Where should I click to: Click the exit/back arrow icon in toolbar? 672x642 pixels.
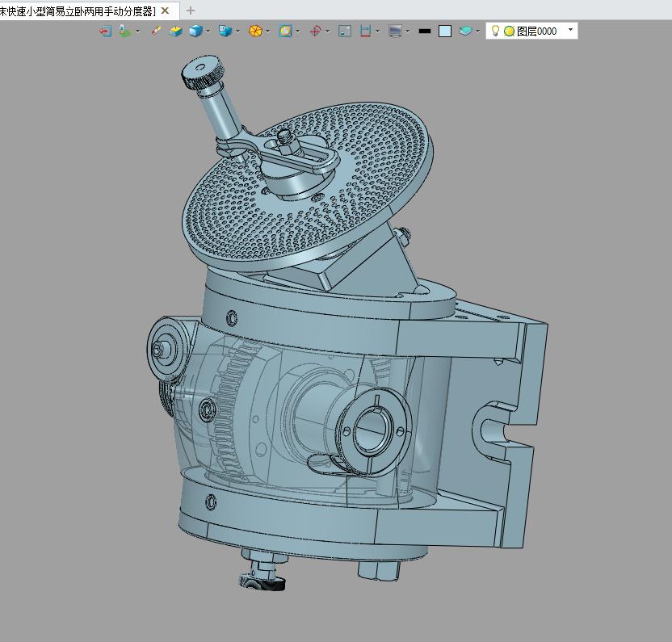(x=105, y=31)
